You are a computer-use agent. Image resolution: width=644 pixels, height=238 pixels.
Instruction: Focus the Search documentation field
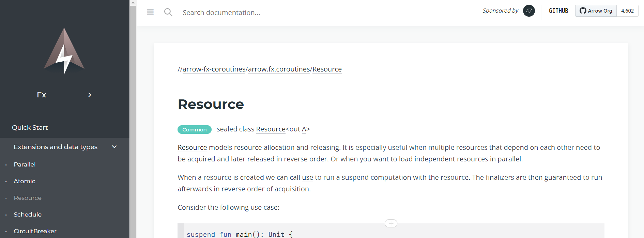(x=307, y=13)
